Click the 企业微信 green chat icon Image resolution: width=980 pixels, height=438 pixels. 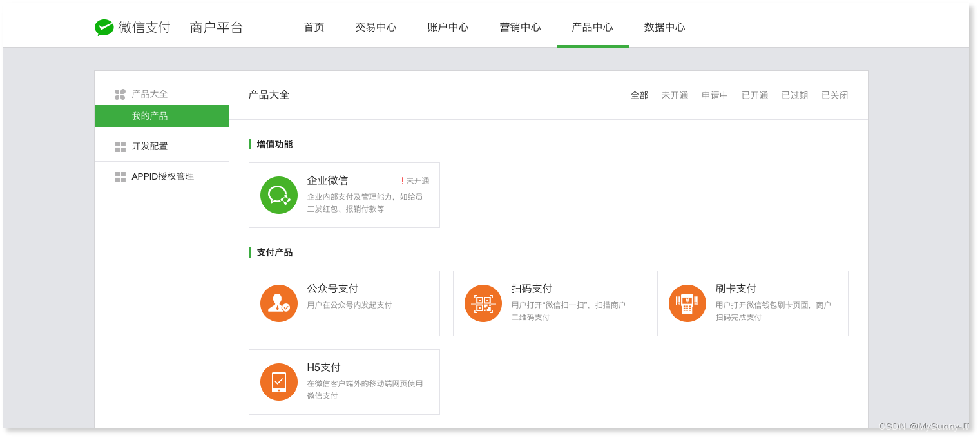click(x=279, y=195)
